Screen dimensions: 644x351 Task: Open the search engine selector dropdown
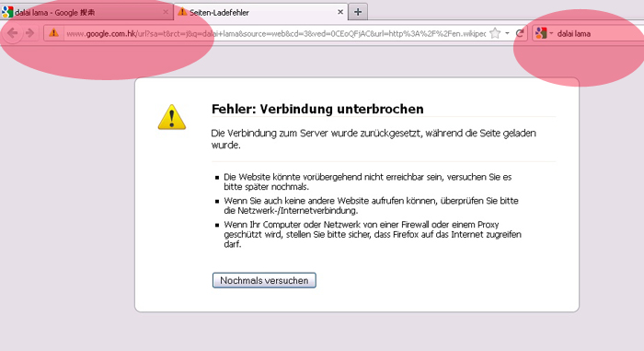(x=545, y=33)
